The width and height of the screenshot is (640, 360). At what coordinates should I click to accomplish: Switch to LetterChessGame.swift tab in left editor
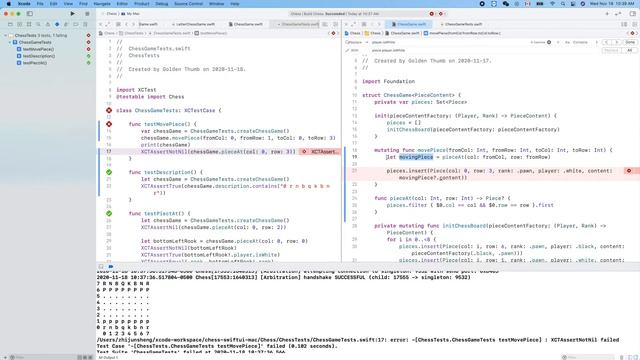coord(196,24)
